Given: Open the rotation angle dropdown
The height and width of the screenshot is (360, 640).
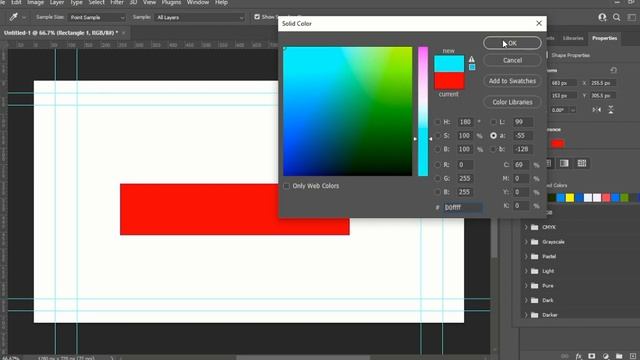Looking at the screenshot, I should (573, 110).
